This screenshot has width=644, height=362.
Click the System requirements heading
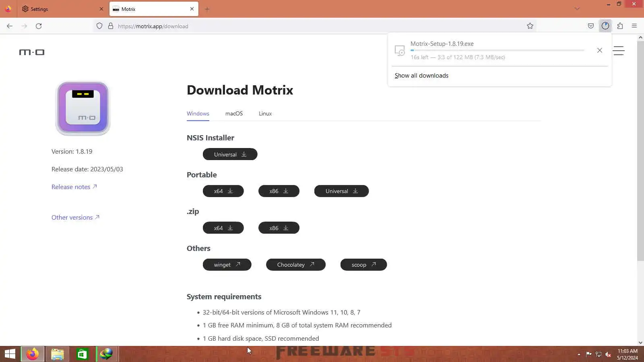[224, 297]
